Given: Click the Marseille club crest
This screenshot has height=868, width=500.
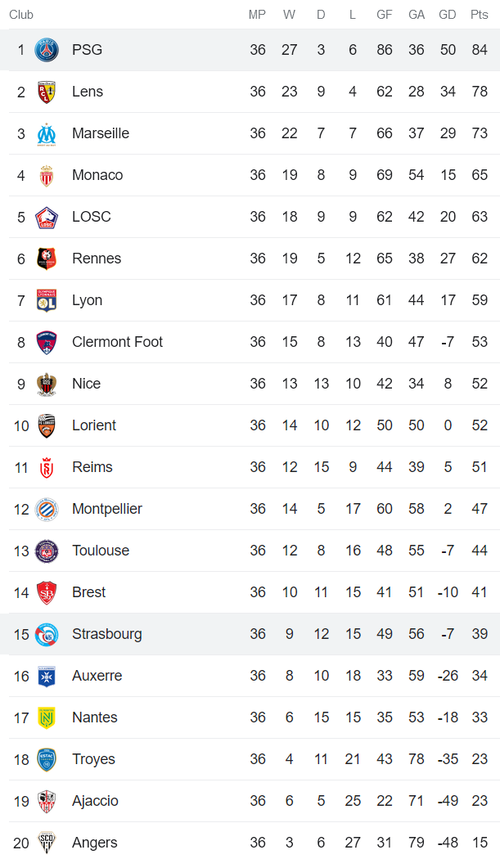Looking at the screenshot, I should point(47,133).
